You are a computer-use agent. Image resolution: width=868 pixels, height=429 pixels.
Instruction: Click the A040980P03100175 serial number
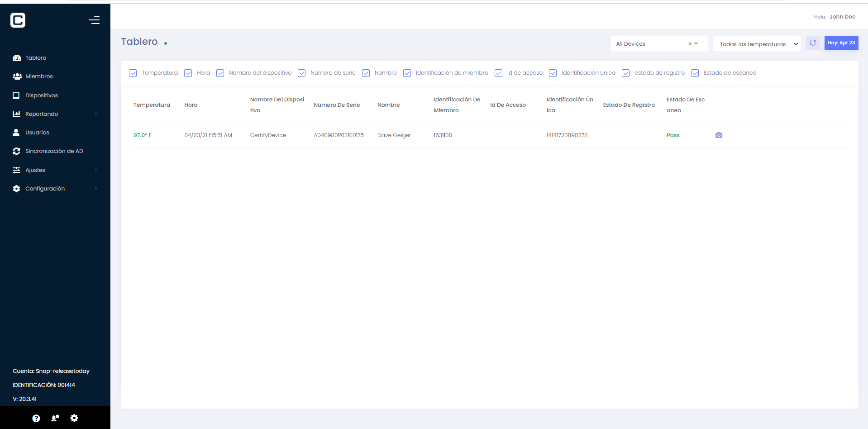pyautogui.click(x=339, y=135)
